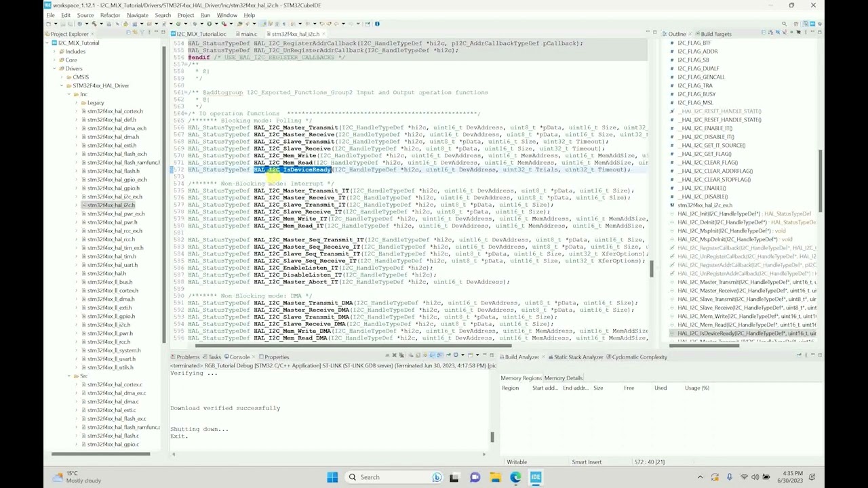Select stm32f4xx_hal_i2c_ex.h in Project Explorer
Viewport: 868px width, 488px height.
point(115,197)
